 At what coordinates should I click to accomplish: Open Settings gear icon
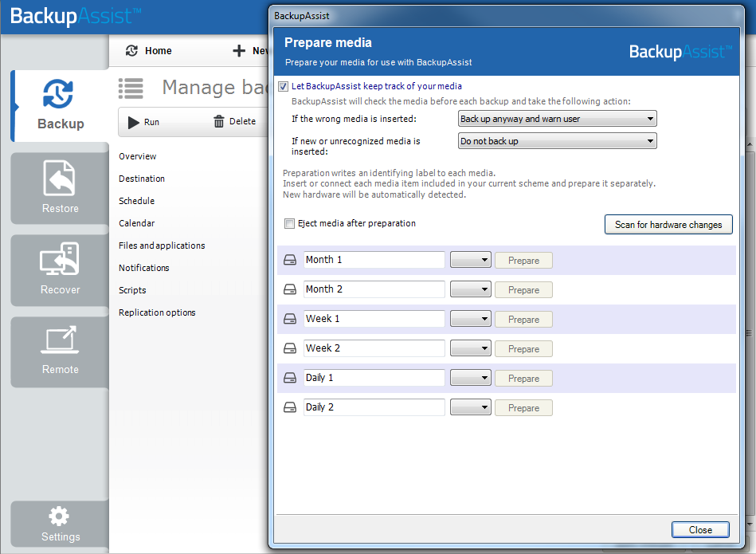[x=60, y=516]
